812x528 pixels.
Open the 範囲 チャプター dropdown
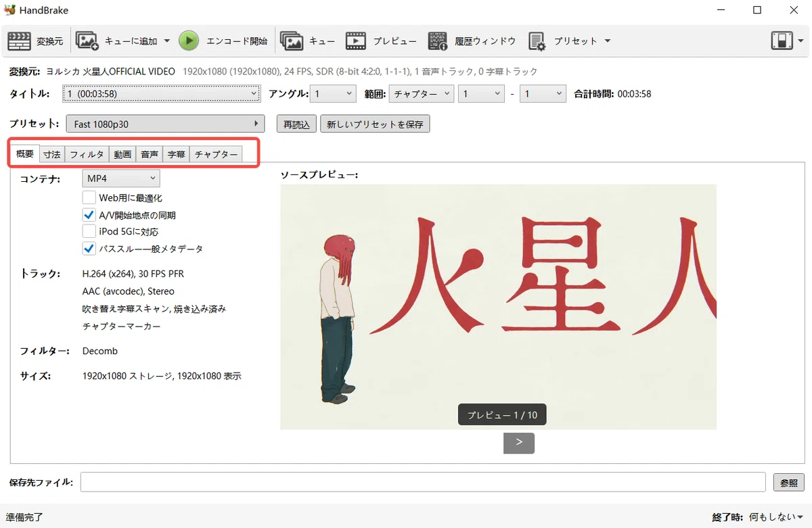422,94
